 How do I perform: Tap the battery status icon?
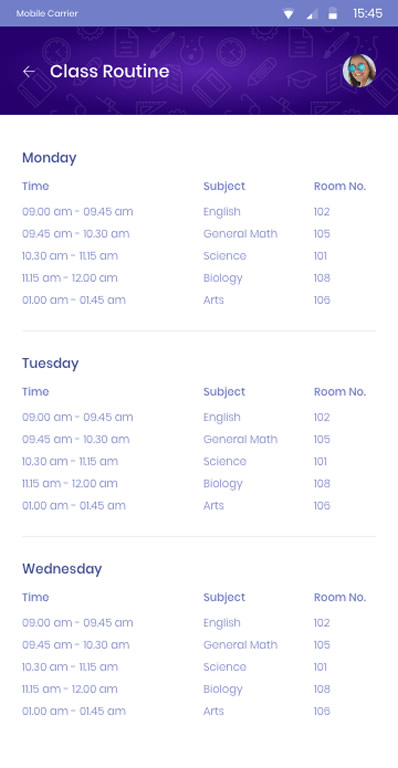tap(332, 13)
